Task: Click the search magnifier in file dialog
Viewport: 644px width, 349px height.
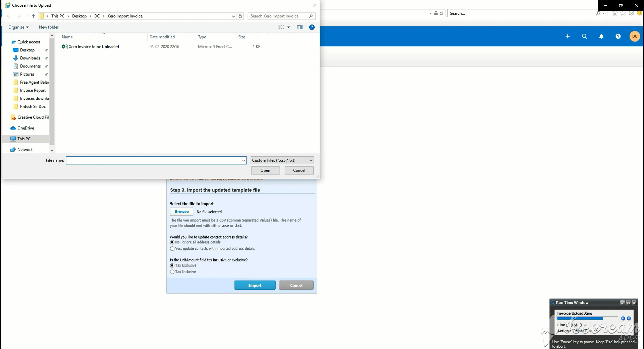Action: [x=311, y=16]
